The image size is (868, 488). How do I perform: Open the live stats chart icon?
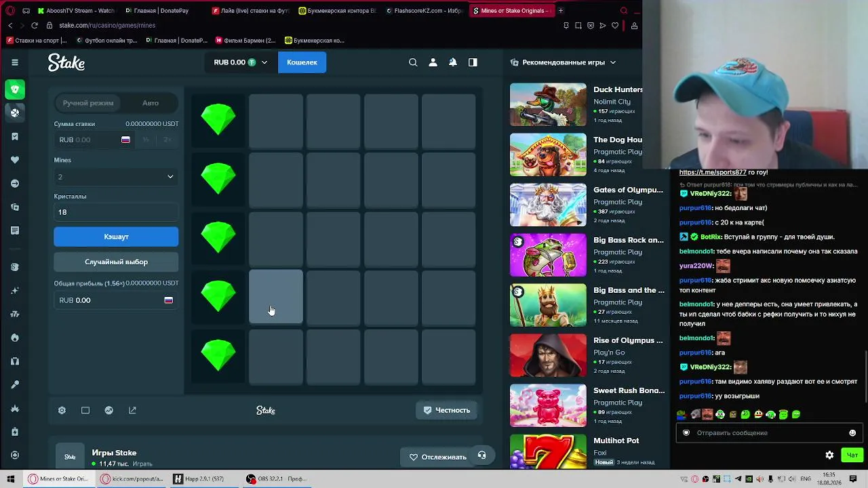[108, 410]
